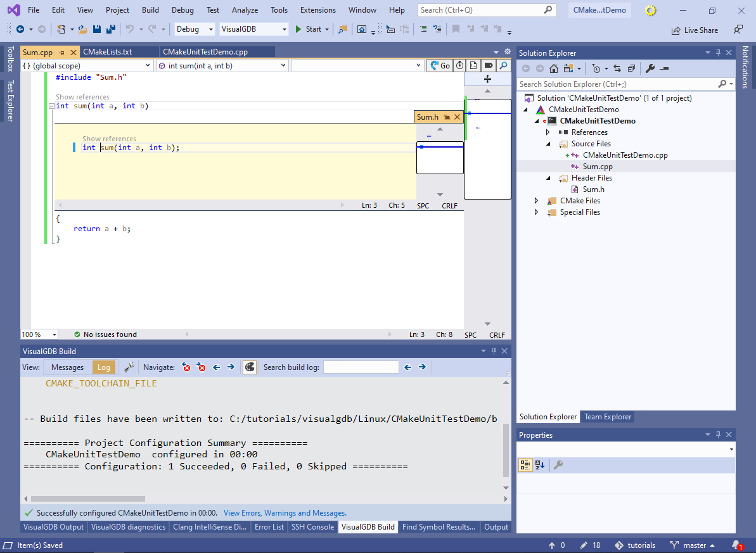
Task: Click the color palette icon in build toolbar
Action: [x=250, y=367]
